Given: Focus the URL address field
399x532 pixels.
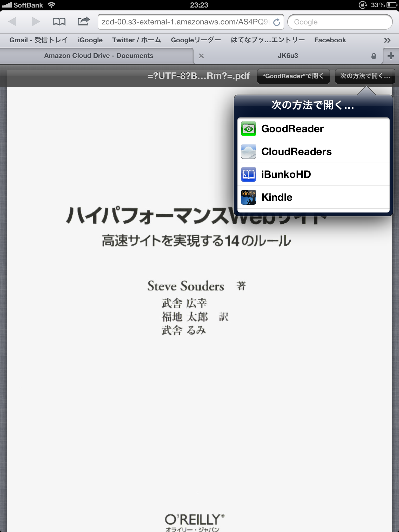Looking at the screenshot, I should 191,22.
